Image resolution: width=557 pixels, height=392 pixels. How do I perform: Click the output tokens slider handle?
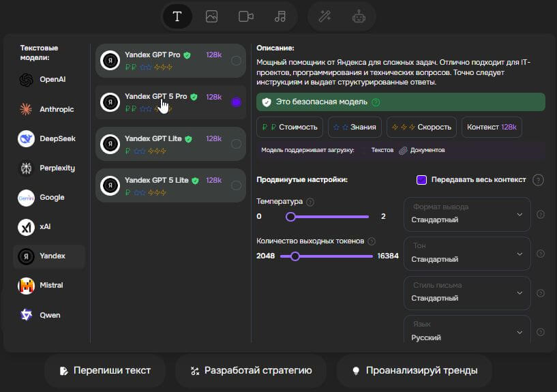(295, 256)
